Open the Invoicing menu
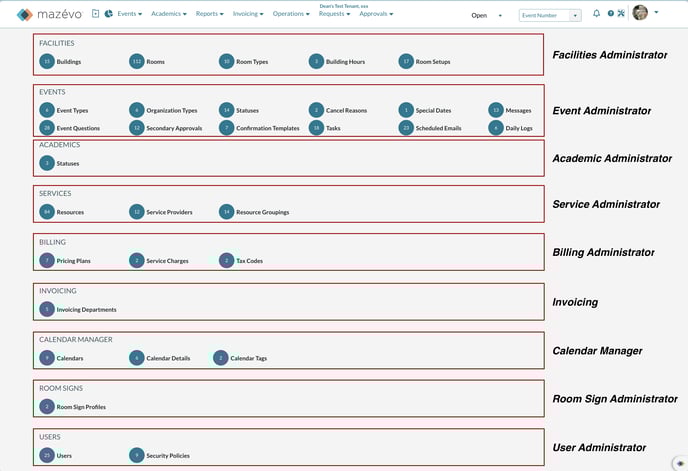The height and width of the screenshot is (471, 688). click(248, 14)
